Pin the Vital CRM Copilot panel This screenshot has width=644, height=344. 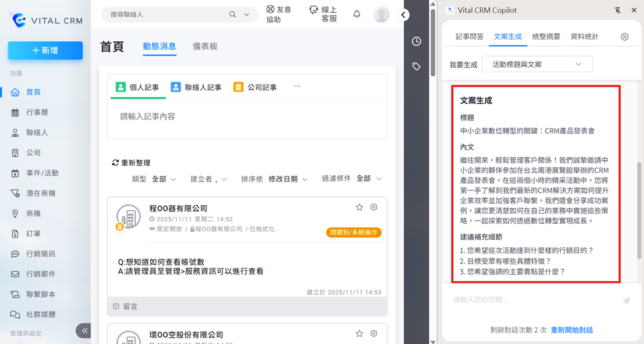point(618,10)
